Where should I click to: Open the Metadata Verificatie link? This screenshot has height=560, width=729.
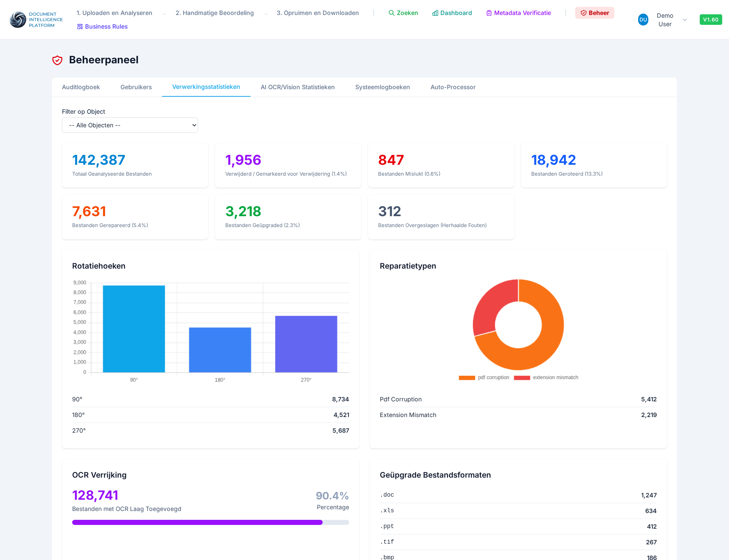point(518,13)
